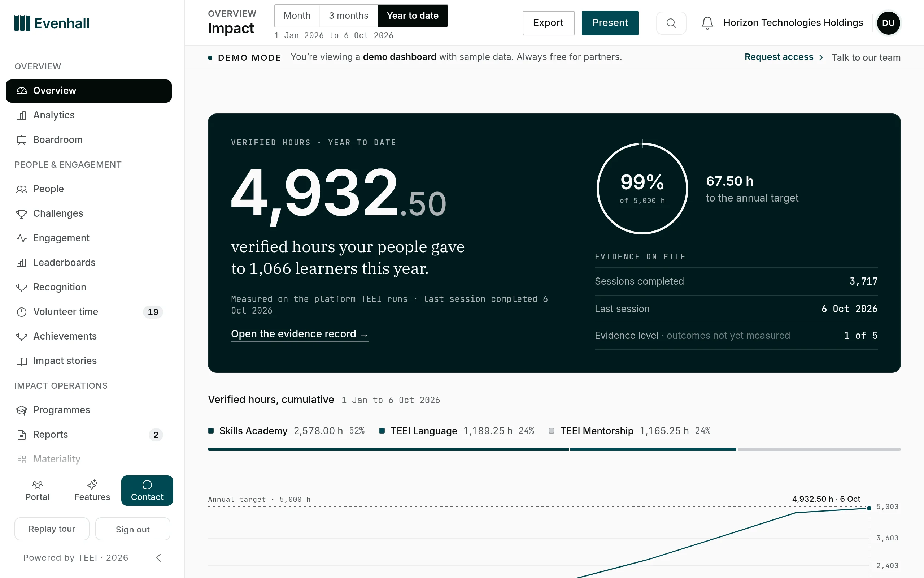Open notifications bell
Viewport: 924px width, 578px height.
tap(707, 23)
